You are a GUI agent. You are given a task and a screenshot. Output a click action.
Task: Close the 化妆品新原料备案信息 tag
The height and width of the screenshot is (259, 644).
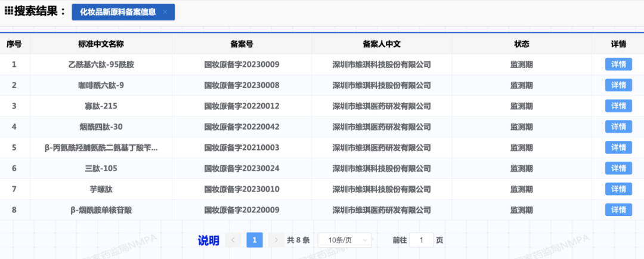point(165,12)
